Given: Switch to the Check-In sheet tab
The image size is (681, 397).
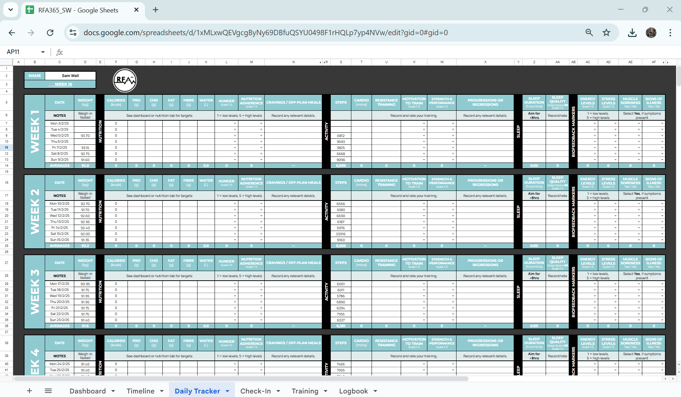Looking at the screenshot, I should click(x=255, y=391).
